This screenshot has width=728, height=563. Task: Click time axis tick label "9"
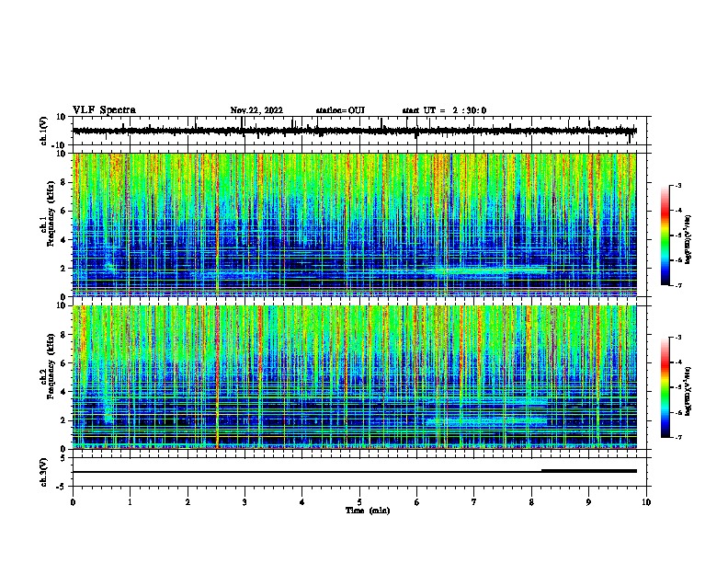588,502
